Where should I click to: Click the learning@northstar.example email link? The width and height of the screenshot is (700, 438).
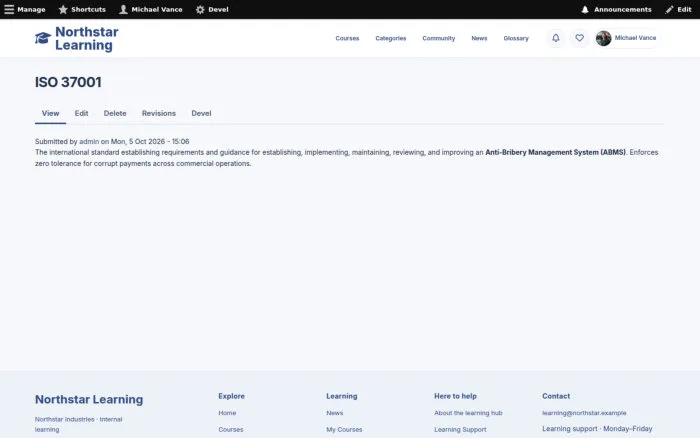(x=584, y=413)
